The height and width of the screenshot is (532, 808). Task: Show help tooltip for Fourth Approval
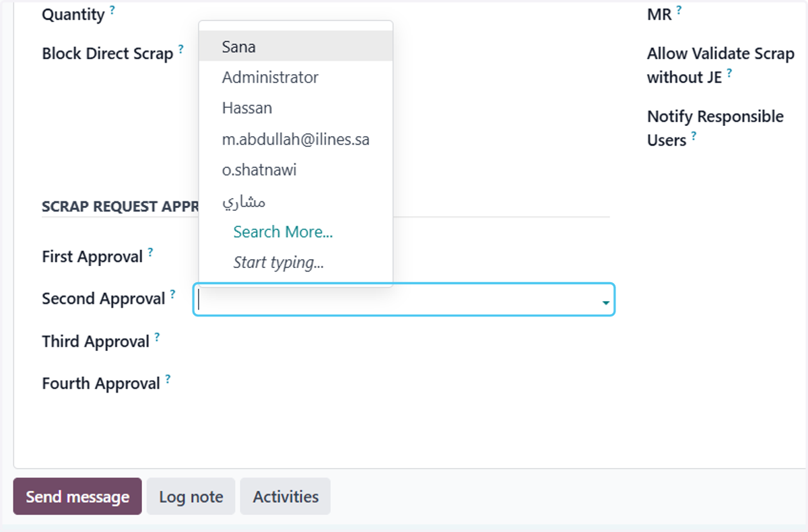(x=168, y=378)
